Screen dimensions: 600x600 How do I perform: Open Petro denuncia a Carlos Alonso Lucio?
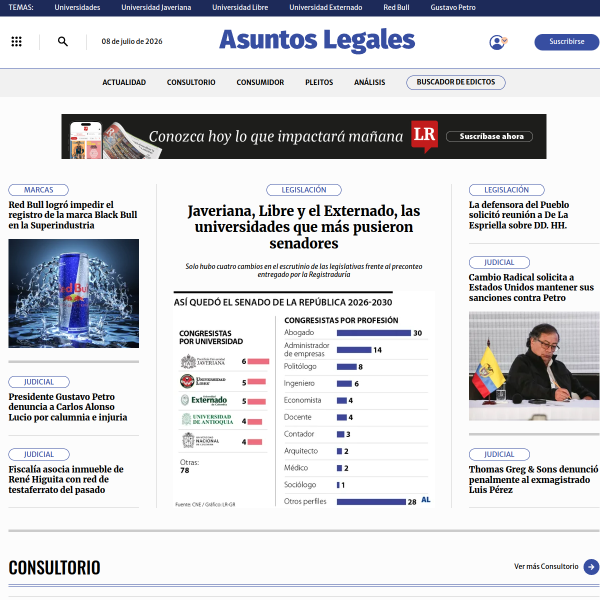68,407
